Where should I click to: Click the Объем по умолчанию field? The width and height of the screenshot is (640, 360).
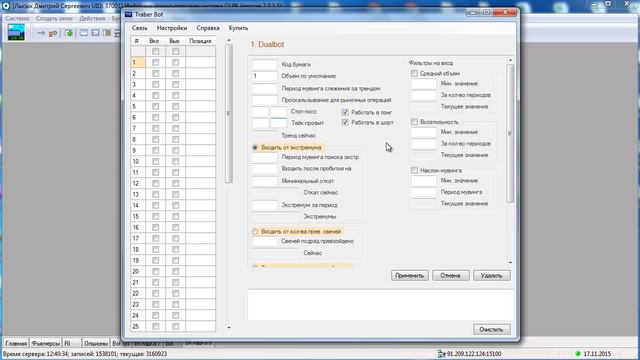264,76
